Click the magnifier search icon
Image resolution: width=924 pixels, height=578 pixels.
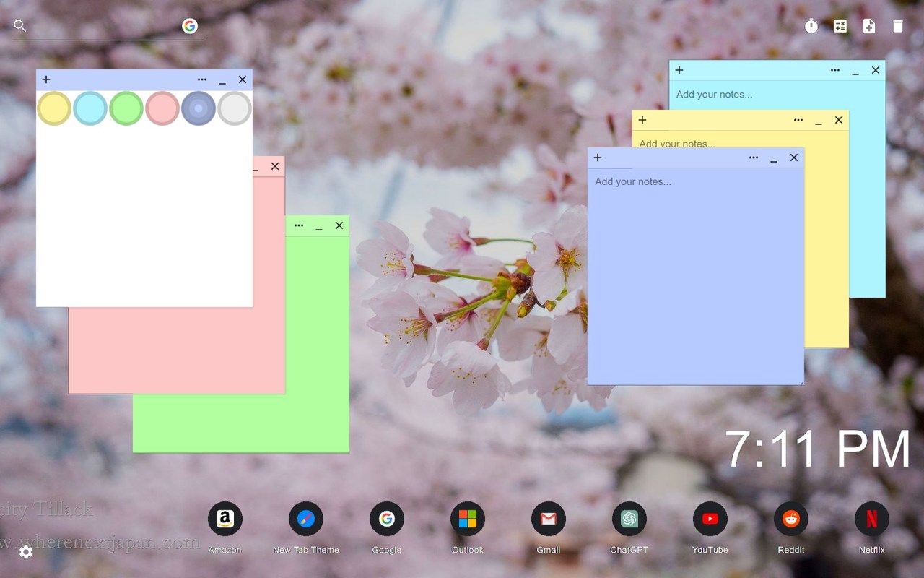click(20, 26)
